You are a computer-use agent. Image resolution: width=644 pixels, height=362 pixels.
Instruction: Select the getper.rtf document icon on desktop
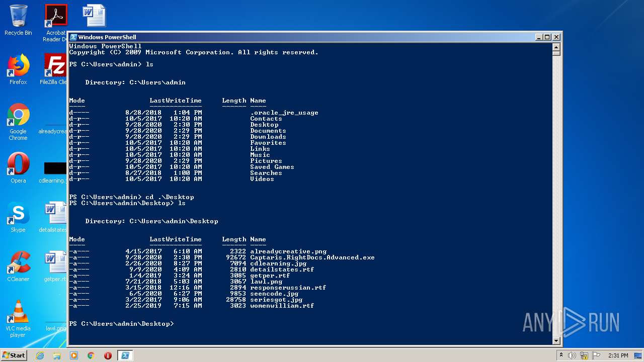55,266
